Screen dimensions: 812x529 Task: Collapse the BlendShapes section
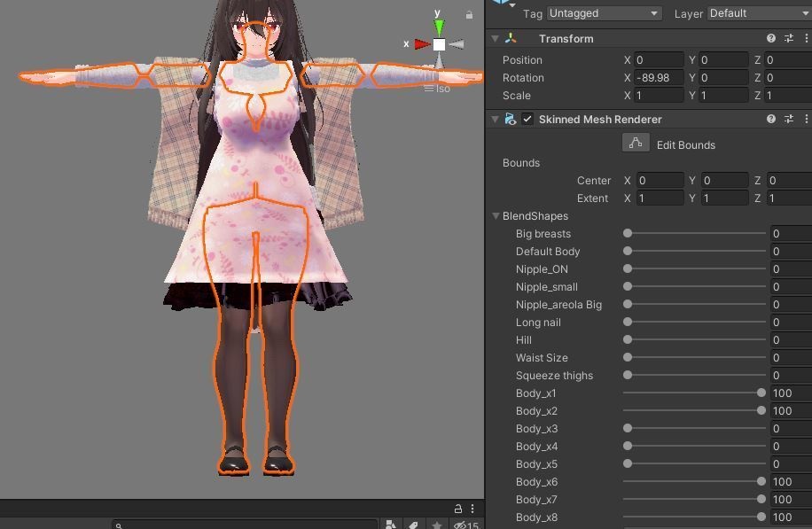point(496,215)
